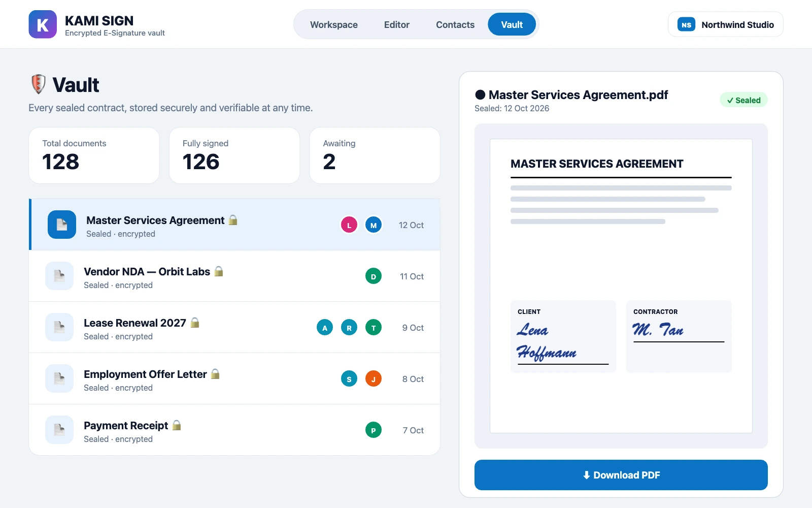This screenshot has width=812, height=508.
Task: Click signer avatar M on Master Services
Action: point(374,225)
